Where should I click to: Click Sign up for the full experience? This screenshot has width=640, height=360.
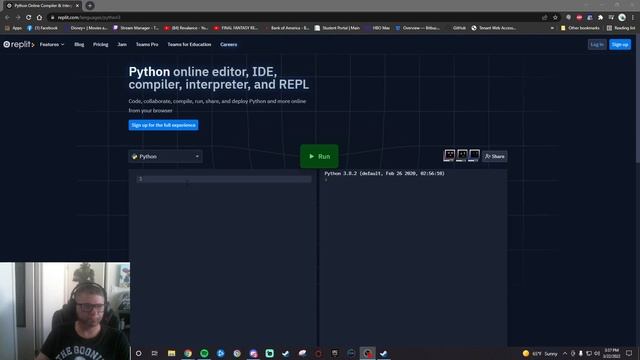pyautogui.click(x=163, y=125)
